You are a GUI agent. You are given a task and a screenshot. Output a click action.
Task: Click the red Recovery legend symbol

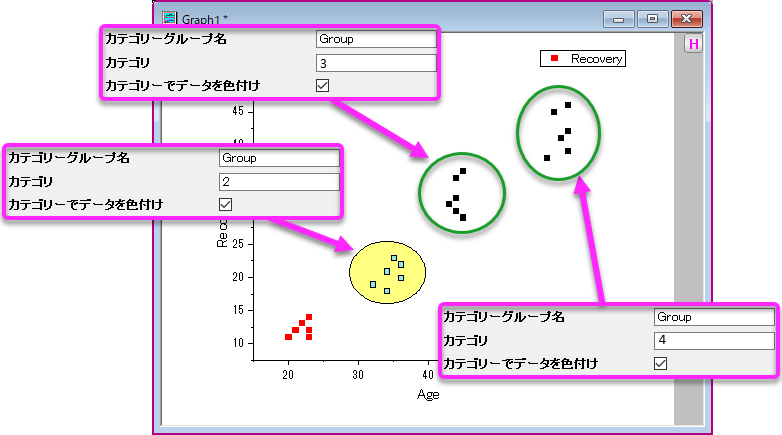[x=554, y=58]
